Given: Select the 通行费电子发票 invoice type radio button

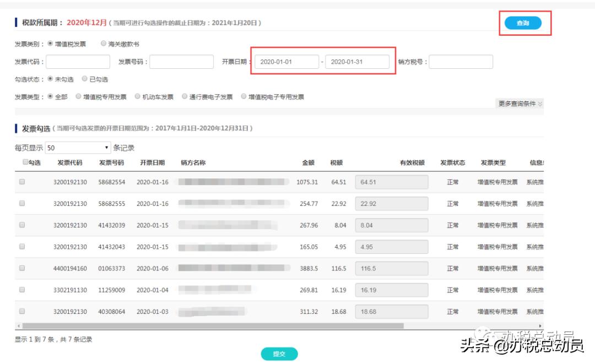Looking at the screenshot, I should click(184, 96).
